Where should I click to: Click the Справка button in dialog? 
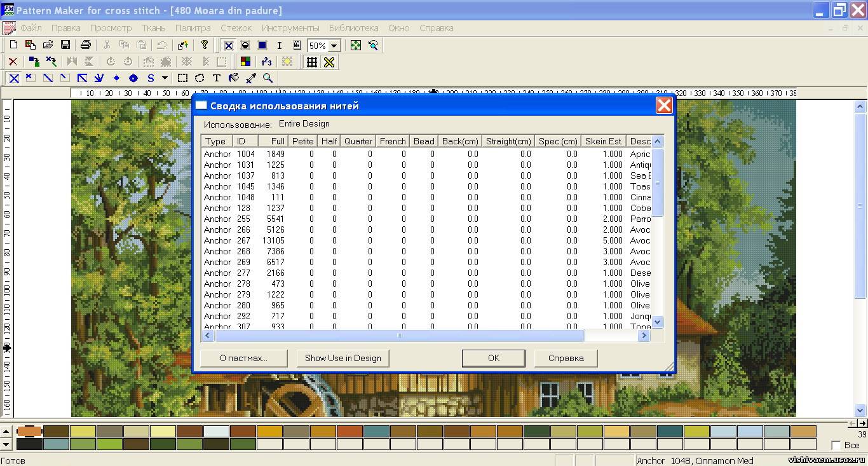pyautogui.click(x=566, y=358)
